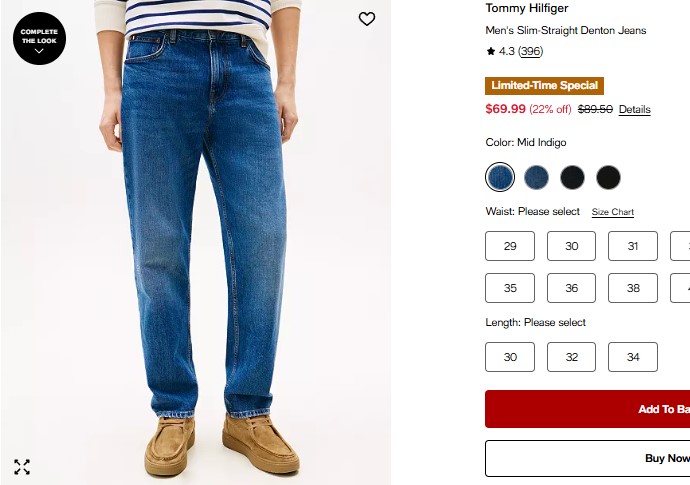
Task: Open fullscreen image view with expand arrows icon
Action: (x=22, y=467)
